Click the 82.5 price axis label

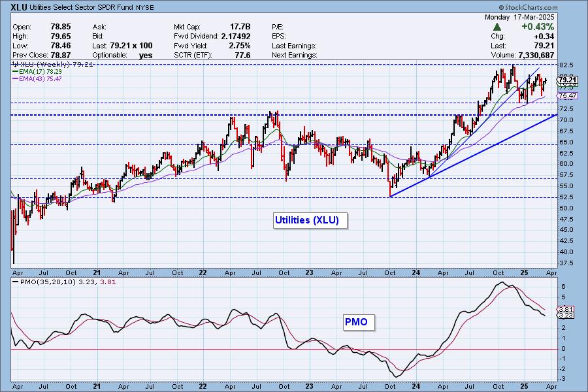566,65
